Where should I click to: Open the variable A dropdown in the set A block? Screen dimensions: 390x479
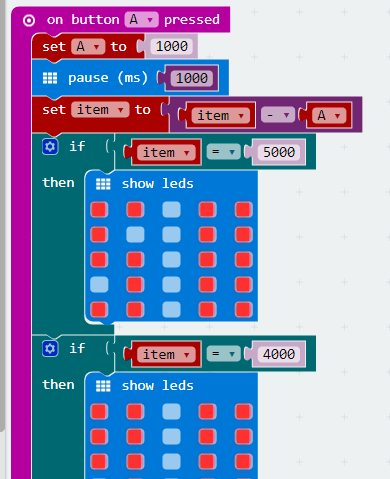tap(88, 47)
